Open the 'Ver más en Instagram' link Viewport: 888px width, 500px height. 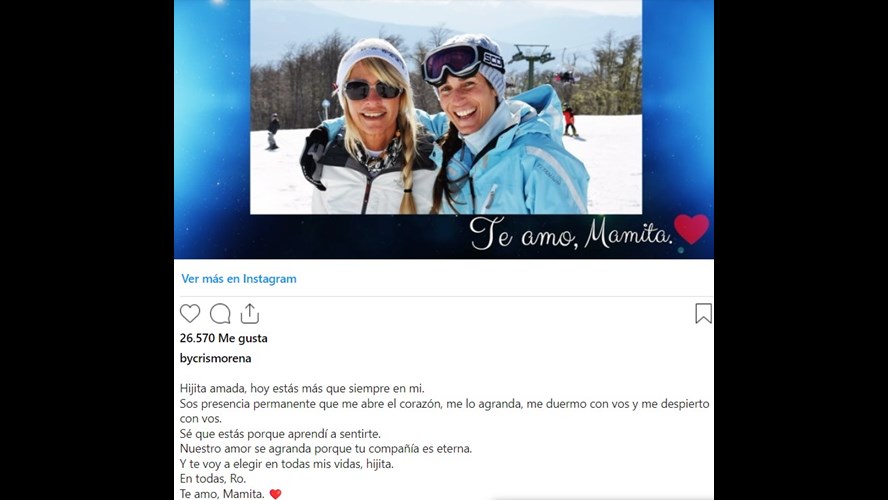tap(238, 279)
